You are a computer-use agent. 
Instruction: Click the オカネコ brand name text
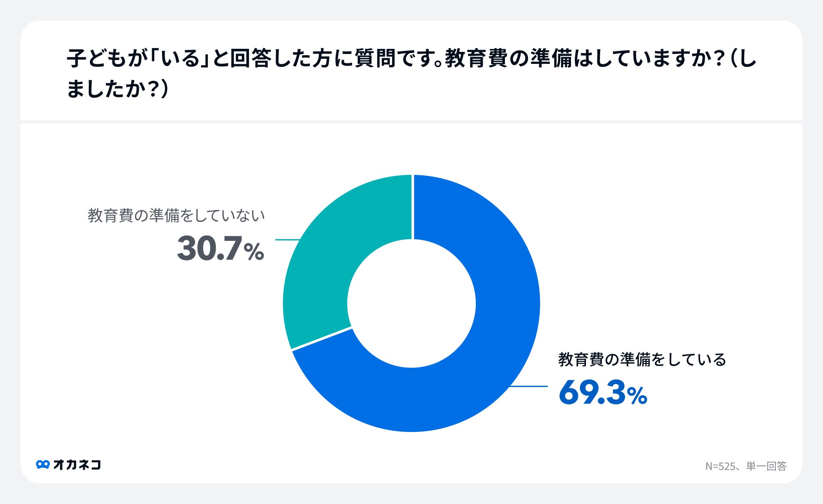pyautogui.click(x=77, y=465)
